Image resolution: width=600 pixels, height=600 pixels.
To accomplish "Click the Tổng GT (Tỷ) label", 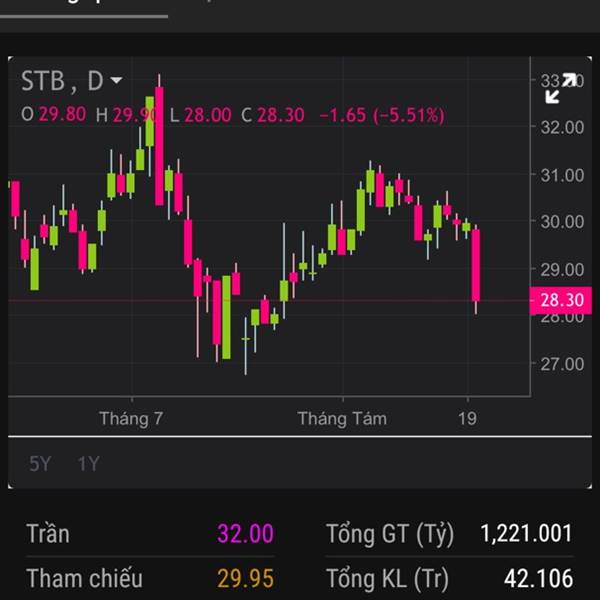I will point(390,534).
